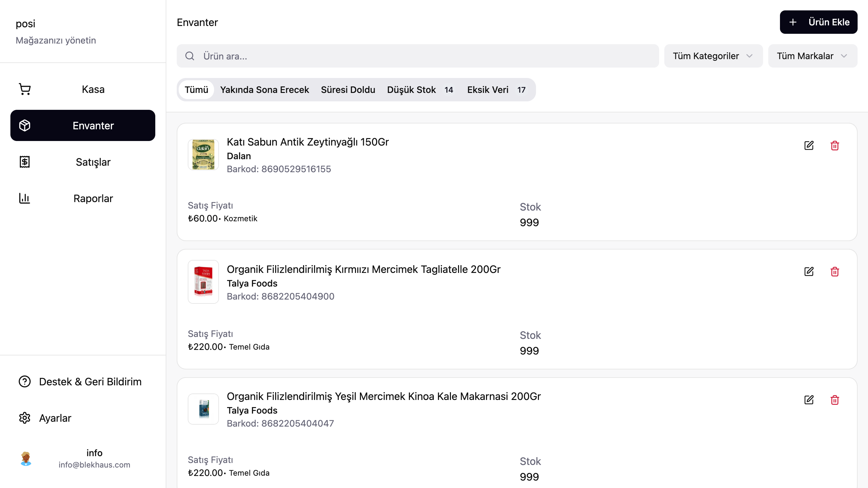Delete the Yeşil Mercimek Kinoa Kale product
868x488 pixels.
click(x=835, y=400)
